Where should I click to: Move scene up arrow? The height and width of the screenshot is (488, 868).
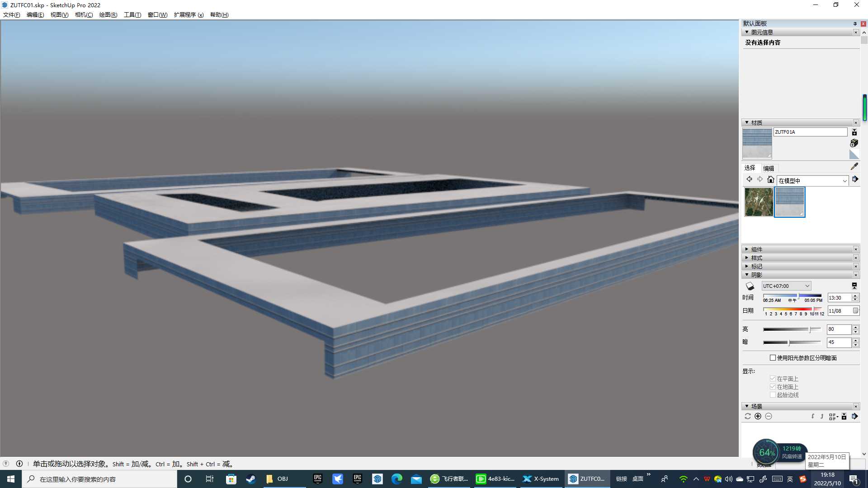822,416
